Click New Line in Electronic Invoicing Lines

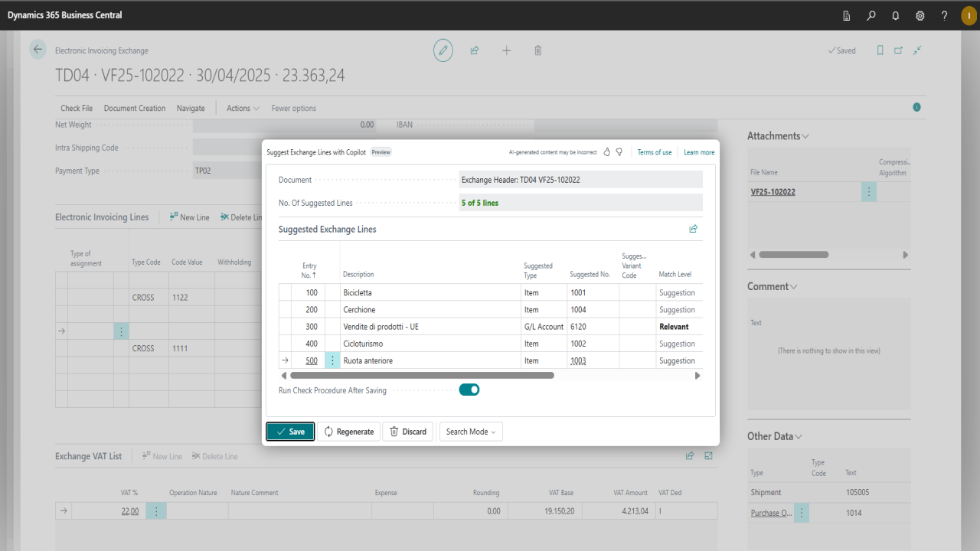(189, 217)
